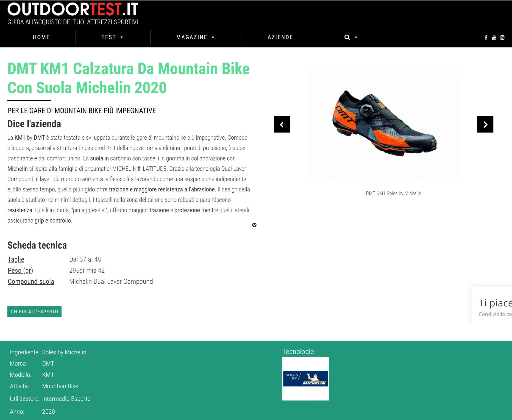Open the Peso (gr) spec link
The image size is (512, 420).
click(21, 271)
